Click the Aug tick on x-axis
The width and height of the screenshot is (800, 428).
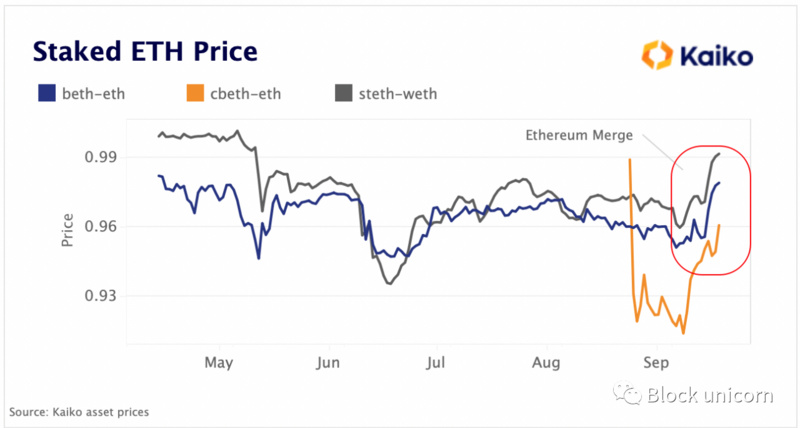point(546,363)
